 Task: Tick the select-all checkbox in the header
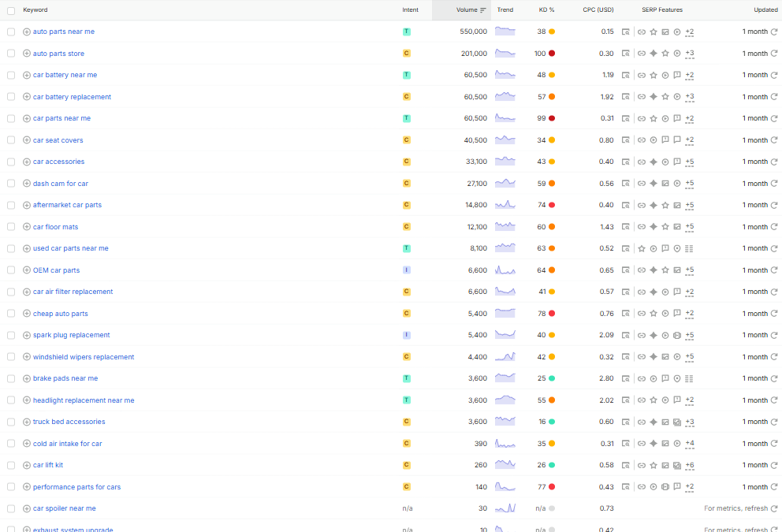click(11, 10)
